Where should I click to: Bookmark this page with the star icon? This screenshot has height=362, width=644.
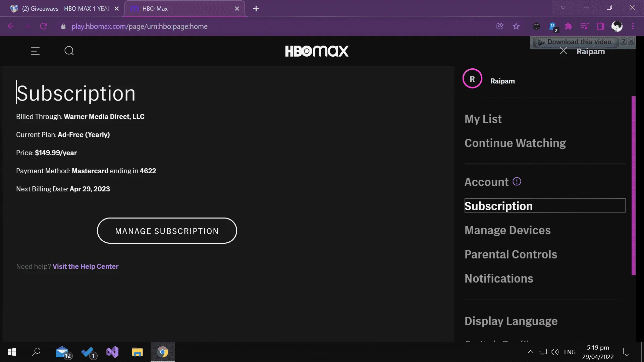click(516, 26)
